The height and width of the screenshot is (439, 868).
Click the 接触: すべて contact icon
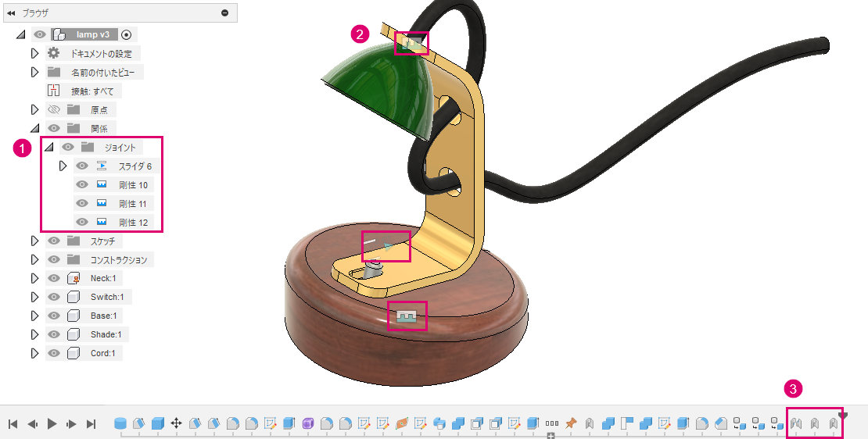point(54,91)
